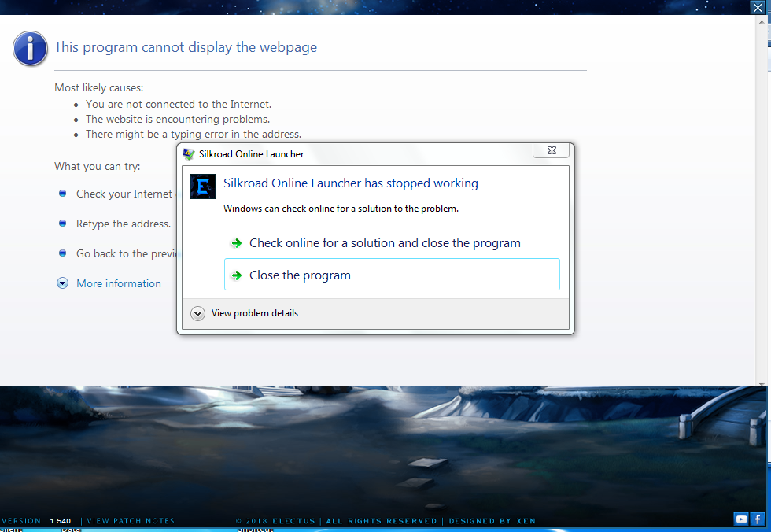Click the bullet icon beside Check your Internet
The width and height of the screenshot is (771, 532).
pyautogui.click(x=62, y=193)
